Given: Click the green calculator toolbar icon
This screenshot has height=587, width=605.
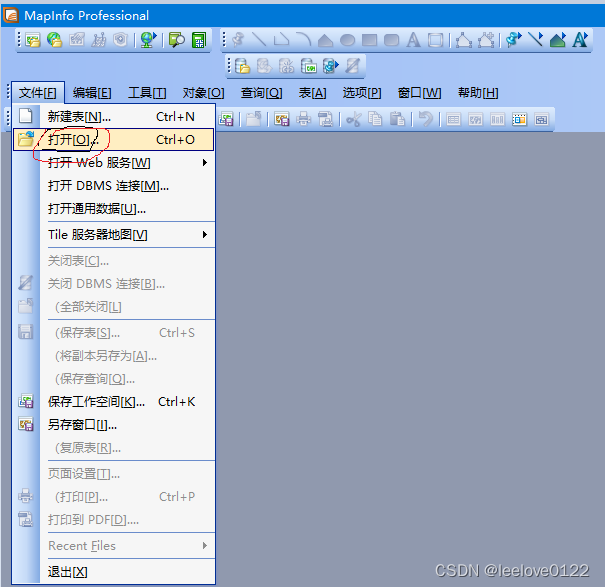Looking at the screenshot, I should [x=199, y=40].
